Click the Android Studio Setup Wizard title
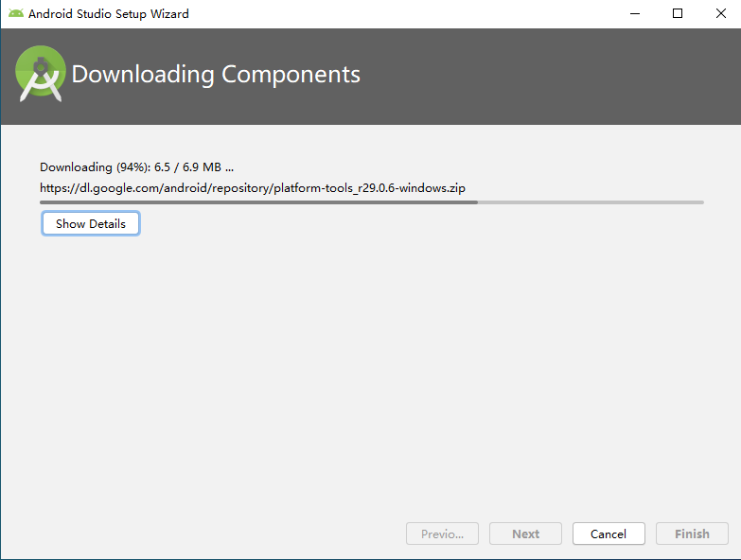 (x=108, y=13)
